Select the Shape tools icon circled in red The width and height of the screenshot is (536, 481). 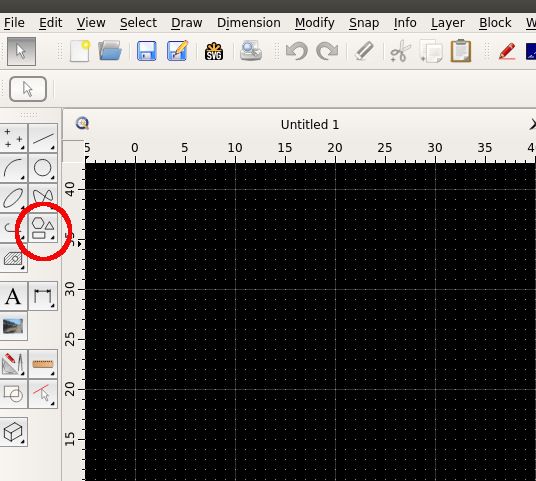point(43,228)
